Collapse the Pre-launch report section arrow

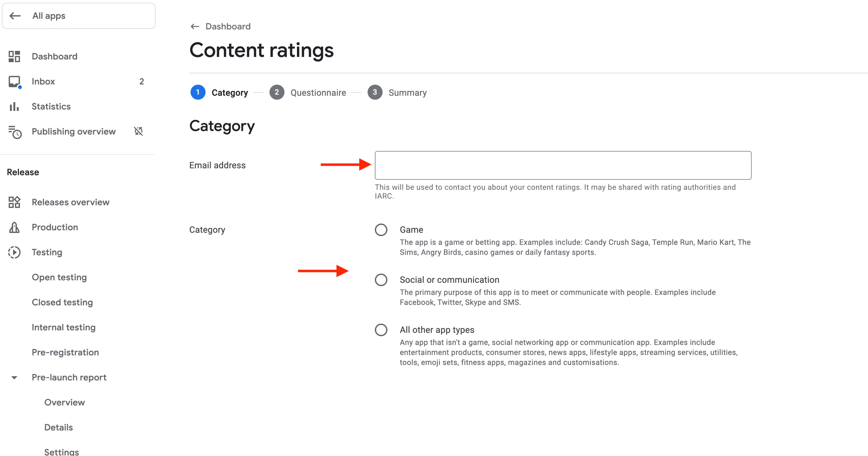(14, 377)
